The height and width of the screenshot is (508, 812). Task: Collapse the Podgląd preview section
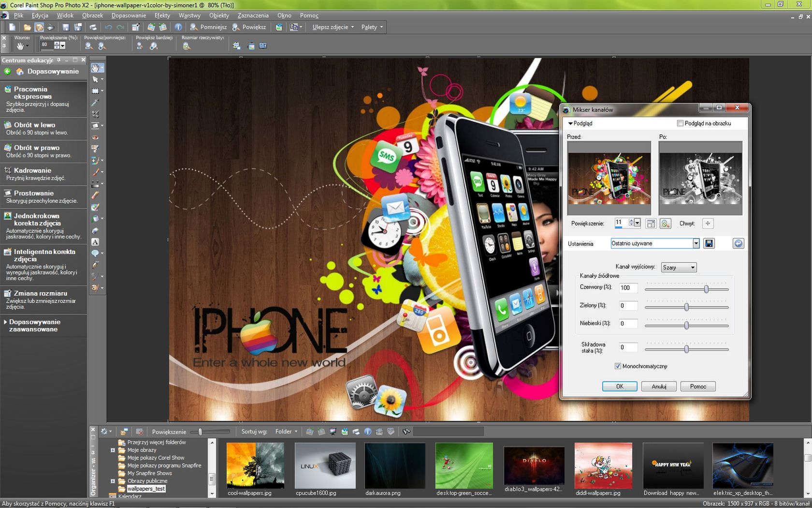[570, 123]
